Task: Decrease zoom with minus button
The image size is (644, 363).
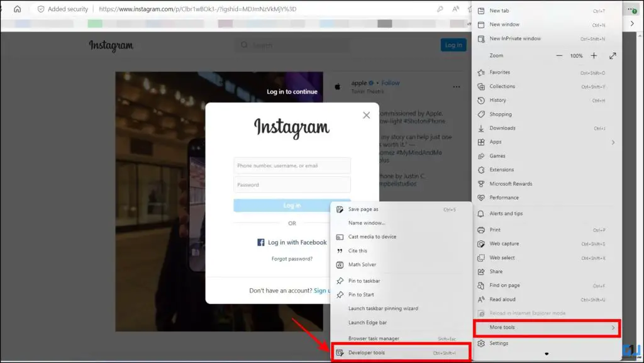Action: 559,55
